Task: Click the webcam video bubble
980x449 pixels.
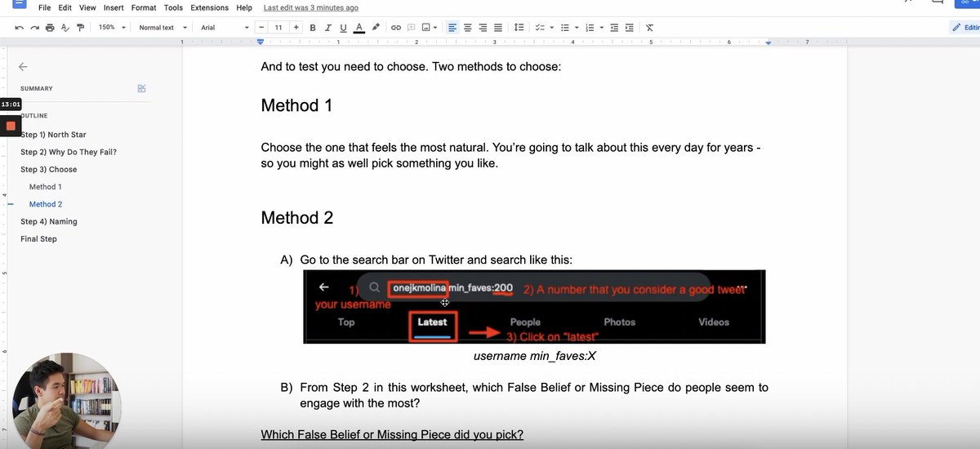Action: pos(68,402)
